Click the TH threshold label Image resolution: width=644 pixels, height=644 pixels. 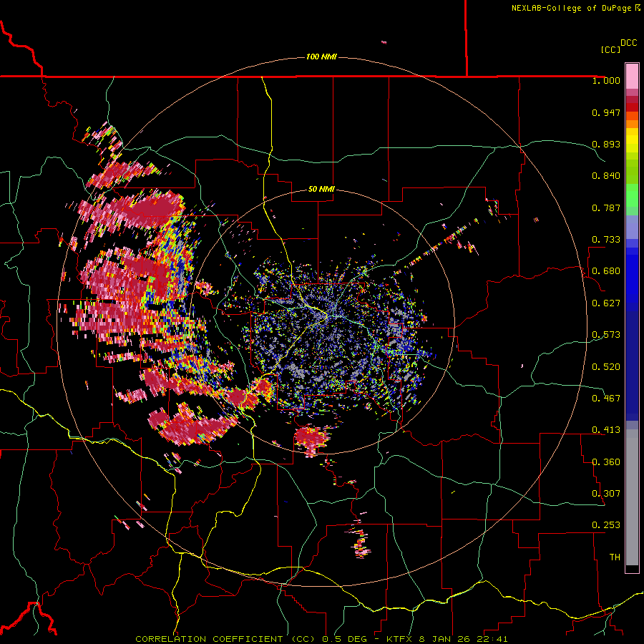pos(615,557)
